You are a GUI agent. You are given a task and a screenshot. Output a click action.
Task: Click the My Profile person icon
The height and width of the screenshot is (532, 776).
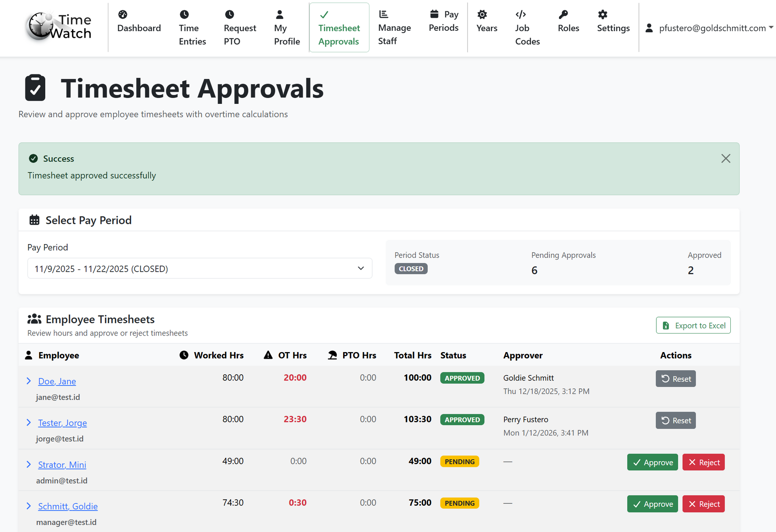pyautogui.click(x=279, y=15)
